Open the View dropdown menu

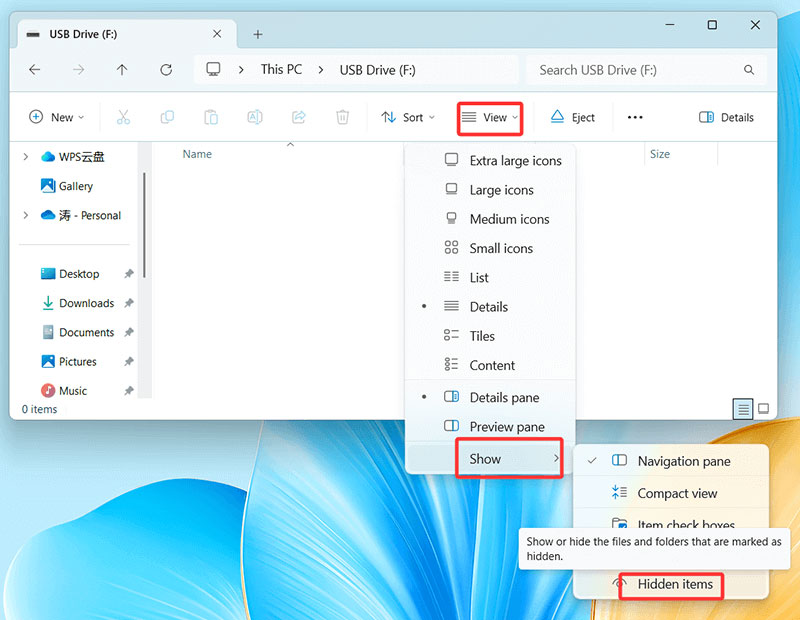pos(490,117)
